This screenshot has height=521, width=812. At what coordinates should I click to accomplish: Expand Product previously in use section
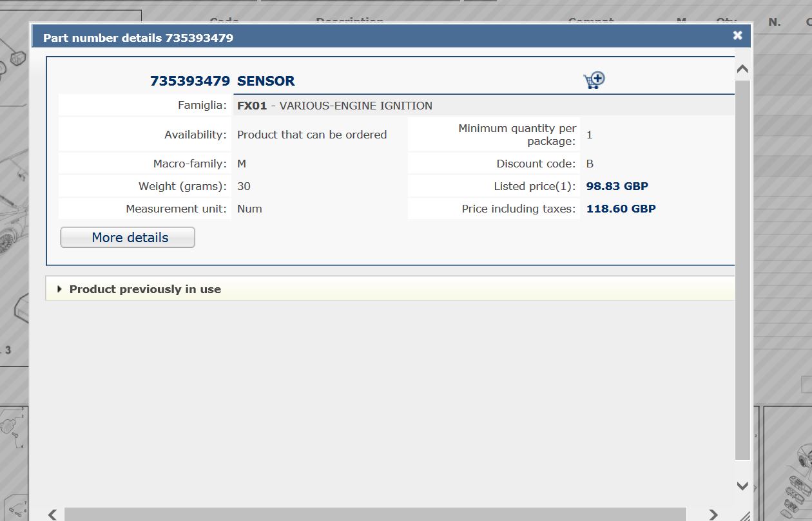(145, 289)
